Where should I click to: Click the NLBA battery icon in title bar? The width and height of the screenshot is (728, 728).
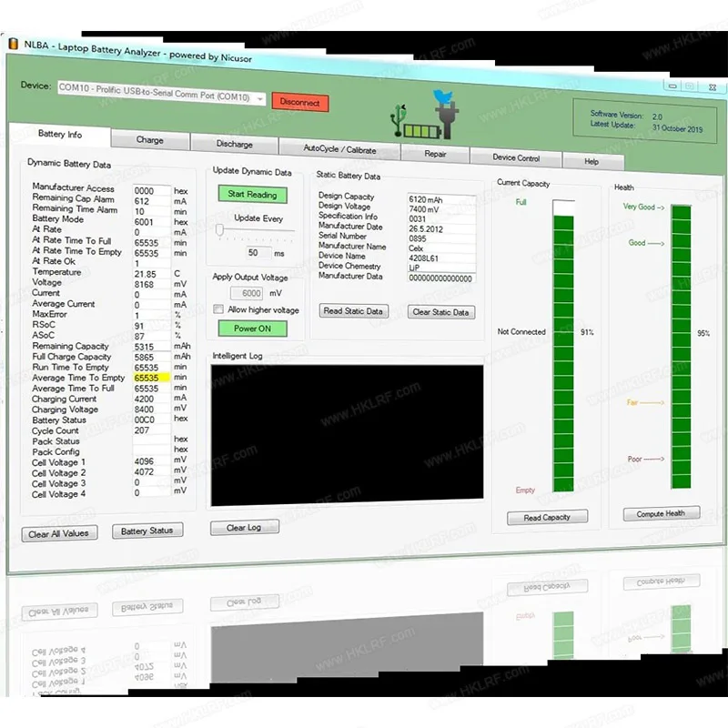point(13,42)
